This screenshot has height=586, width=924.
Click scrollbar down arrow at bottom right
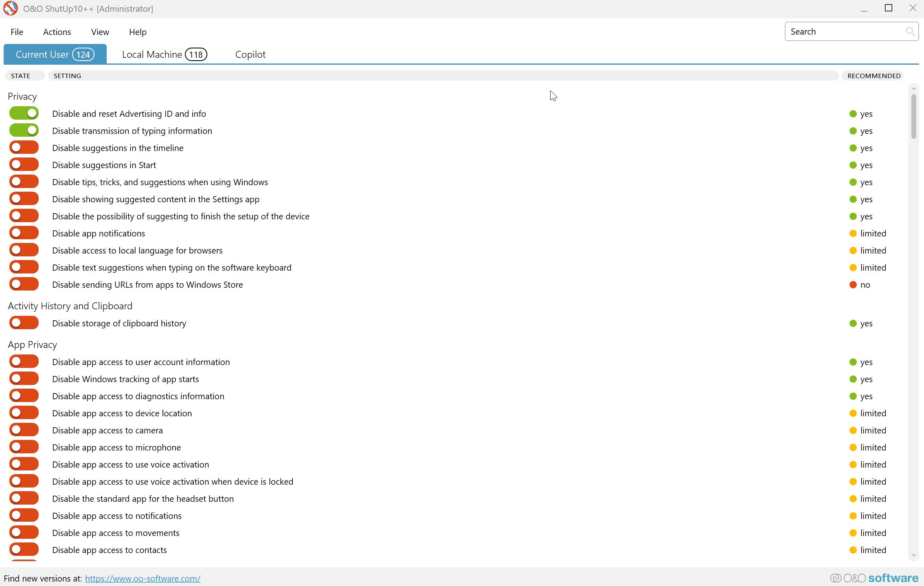pos(913,555)
